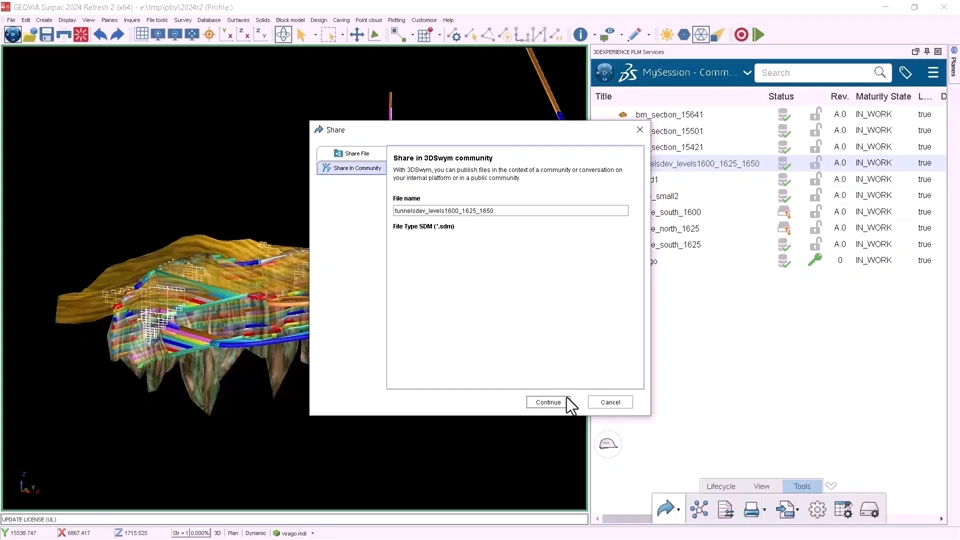Toggle lock for section_15421 row
Viewport: 960px width, 540px height.
coord(816,146)
